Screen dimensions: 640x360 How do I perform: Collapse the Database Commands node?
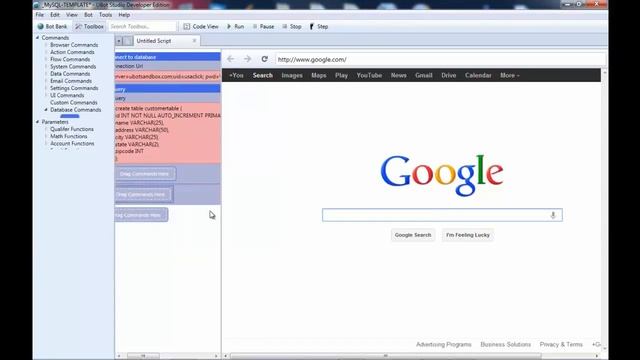[46, 110]
